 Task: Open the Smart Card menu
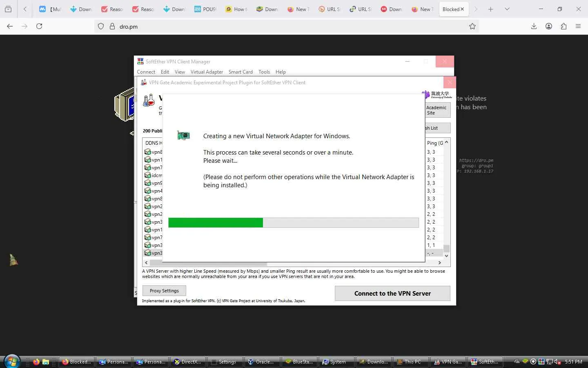pyautogui.click(x=241, y=72)
